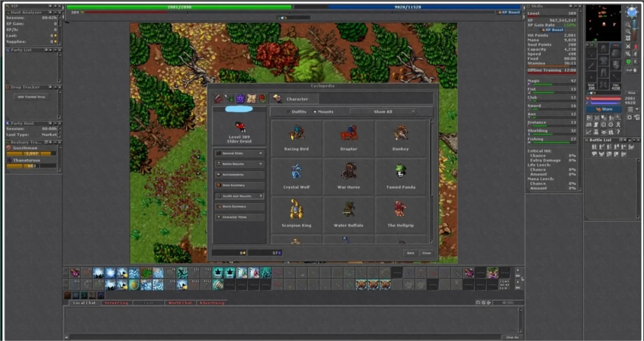The width and height of the screenshot is (644, 341).
Task: Select The Hellgrip mount
Action: (400, 215)
